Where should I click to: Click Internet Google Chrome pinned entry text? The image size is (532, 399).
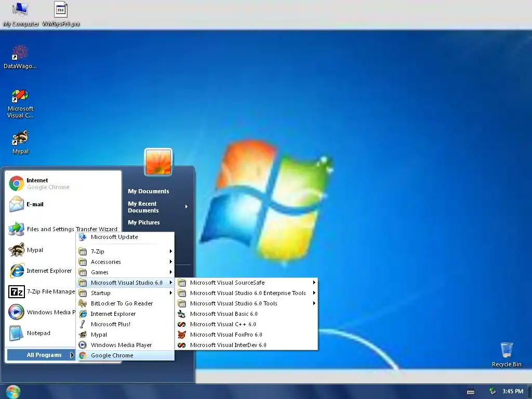48,183
